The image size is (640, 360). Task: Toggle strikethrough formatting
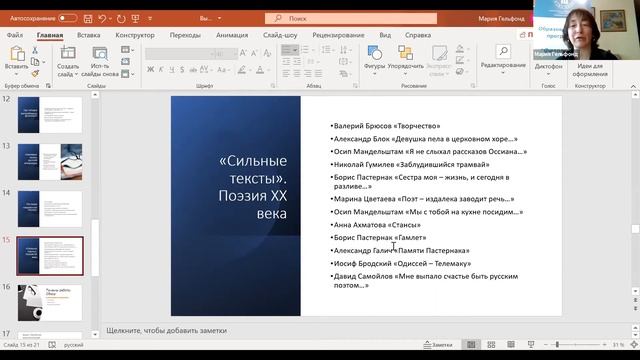(x=193, y=70)
